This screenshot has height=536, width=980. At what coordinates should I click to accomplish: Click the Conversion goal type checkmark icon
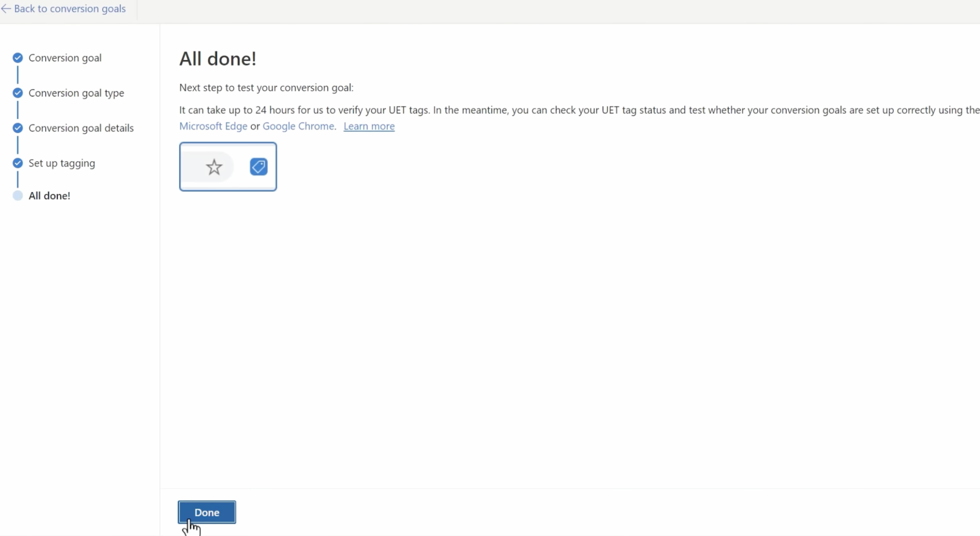pos(18,93)
